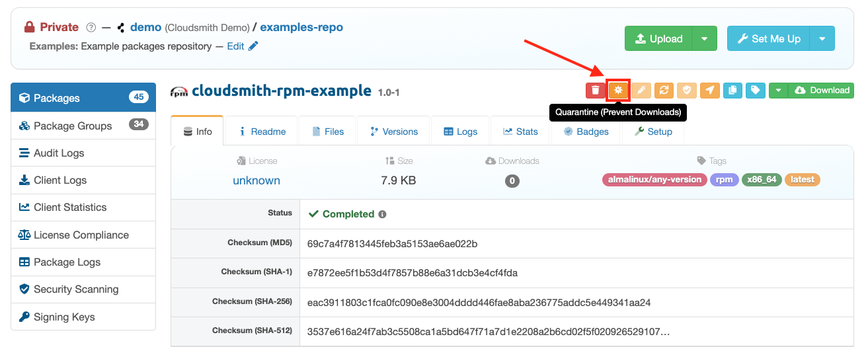Click the pencil edit icon next to Edit
This screenshot has height=347, width=868.
click(x=253, y=46)
